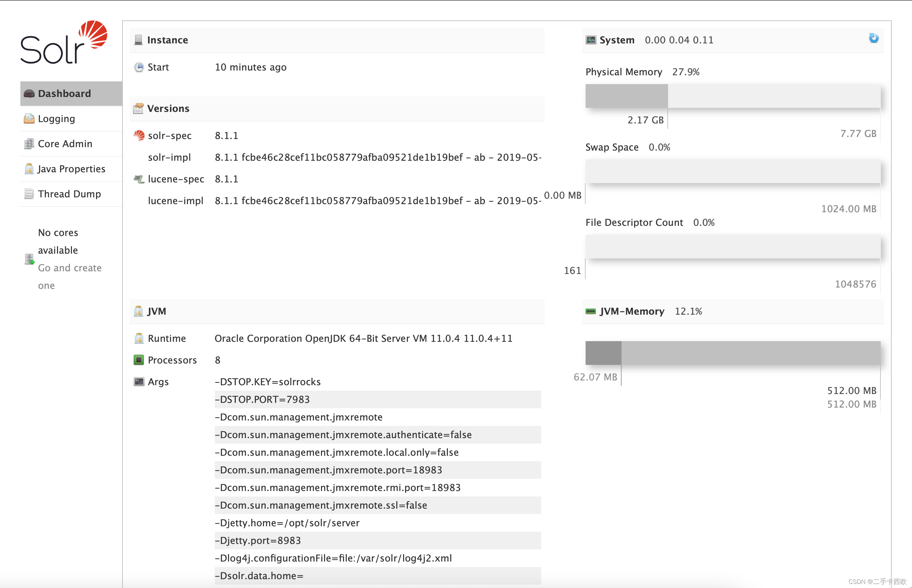Screen dimensions: 912x588
Task: Open Java Properties page
Action: pos(71,169)
